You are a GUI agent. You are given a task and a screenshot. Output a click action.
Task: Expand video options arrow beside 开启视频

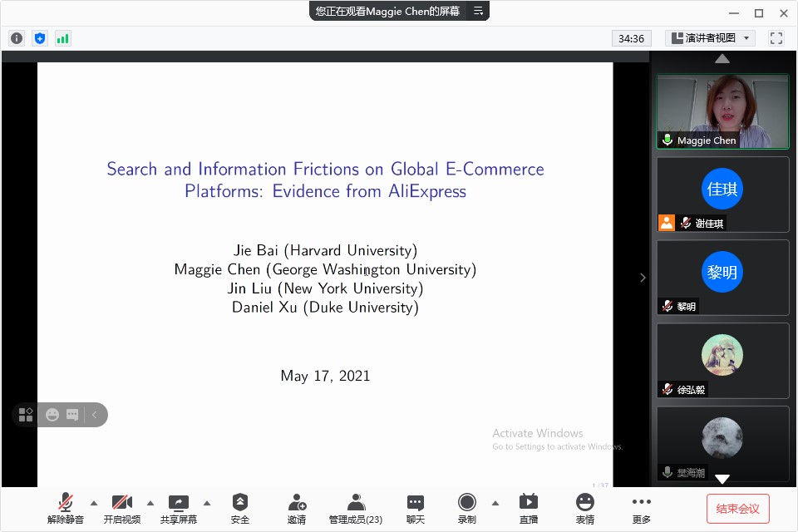point(150,503)
